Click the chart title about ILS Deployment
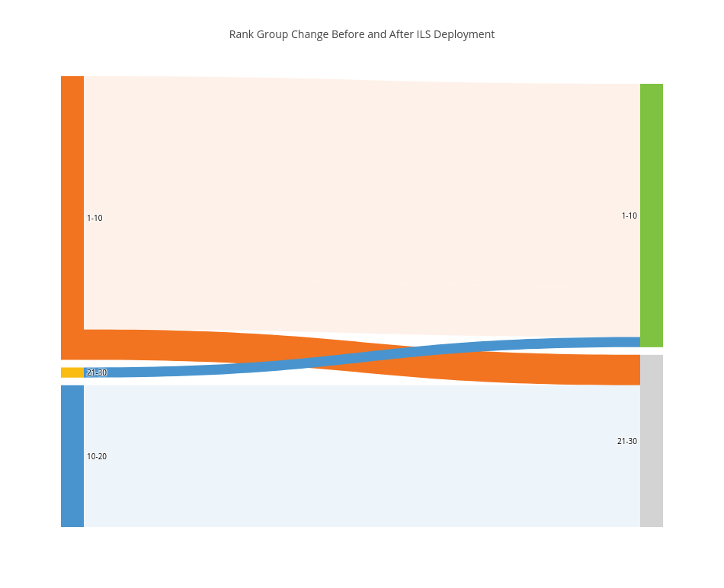Screen dimensions: 724x588 click(x=362, y=34)
